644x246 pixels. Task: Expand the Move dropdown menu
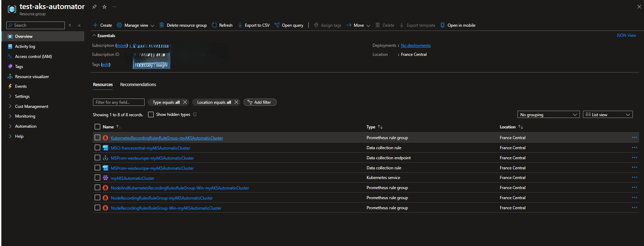pos(368,25)
